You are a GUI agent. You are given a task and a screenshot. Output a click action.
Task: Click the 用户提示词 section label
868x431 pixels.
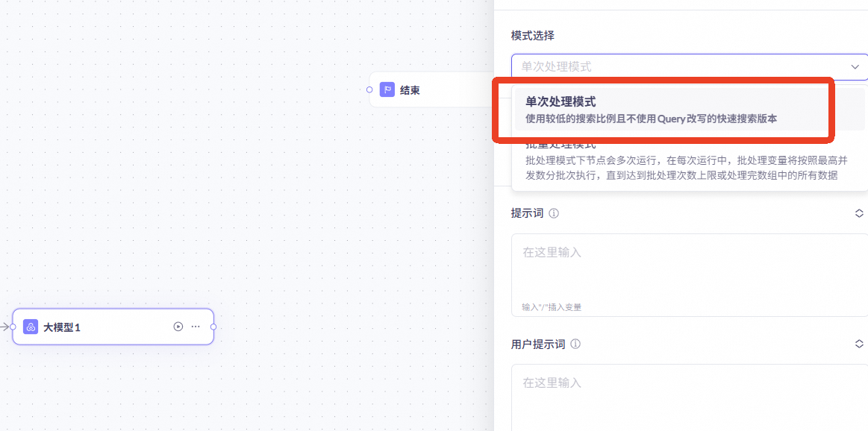tap(538, 345)
